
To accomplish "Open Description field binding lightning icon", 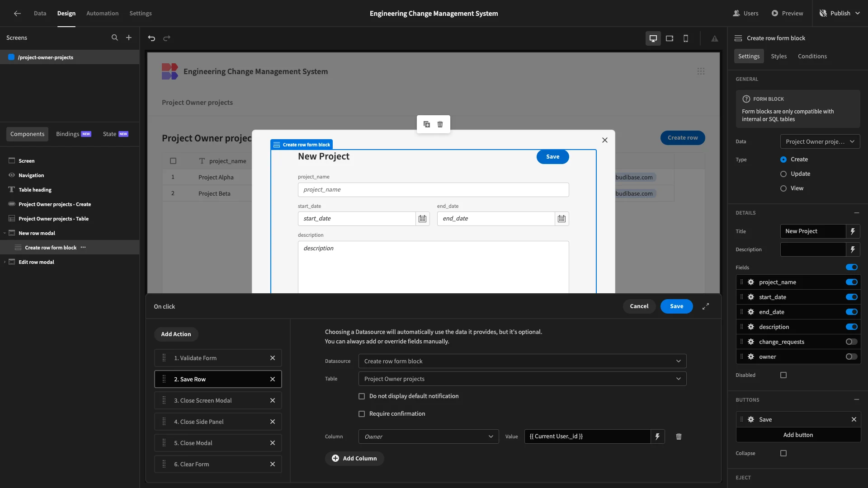I will (853, 249).
